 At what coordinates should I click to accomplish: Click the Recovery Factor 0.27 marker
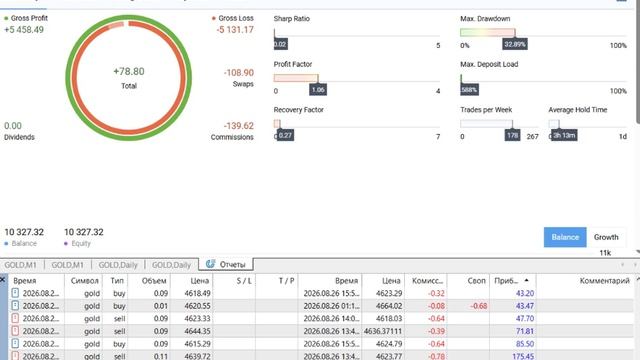click(285, 136)
